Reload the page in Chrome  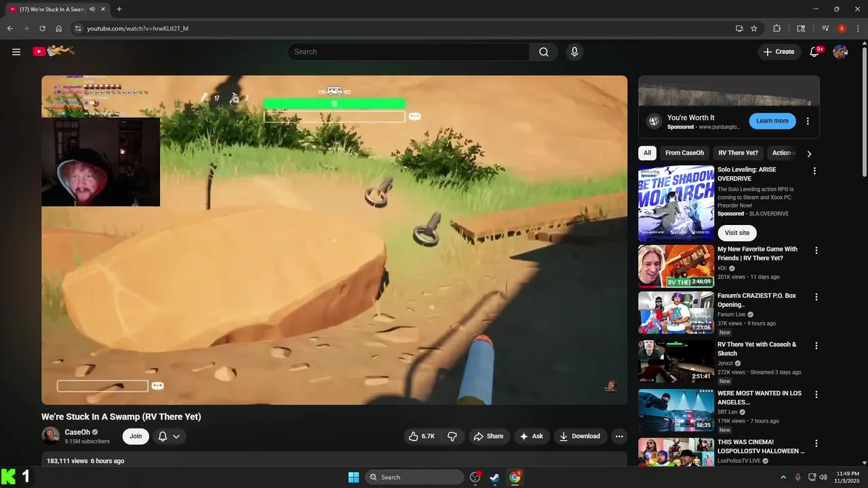click(42, 28)
